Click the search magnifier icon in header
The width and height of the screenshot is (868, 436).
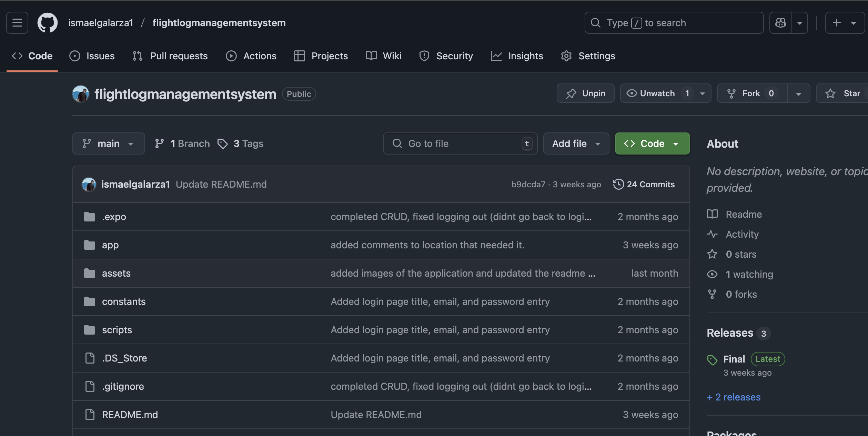596,23
